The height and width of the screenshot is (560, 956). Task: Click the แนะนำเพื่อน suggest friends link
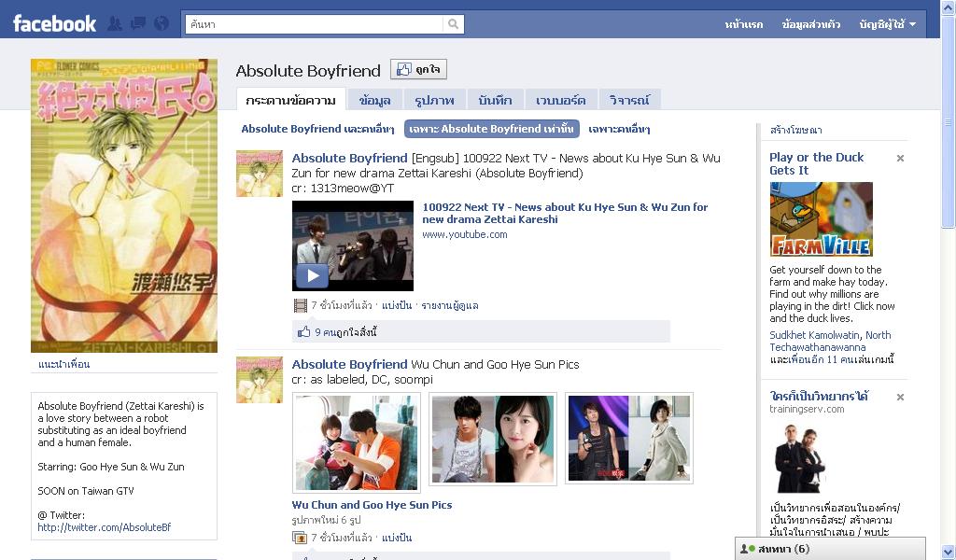[x=64, y=364]
